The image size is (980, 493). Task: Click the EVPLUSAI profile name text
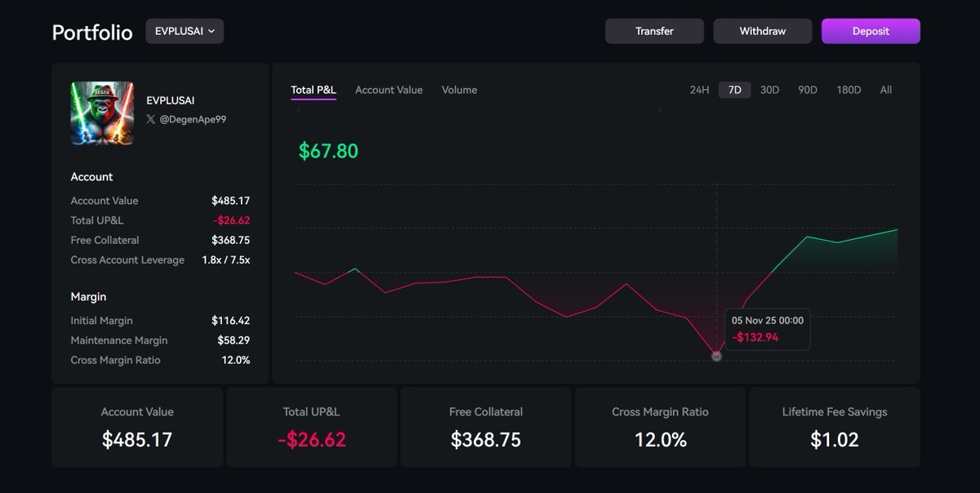tap(171, 100)
